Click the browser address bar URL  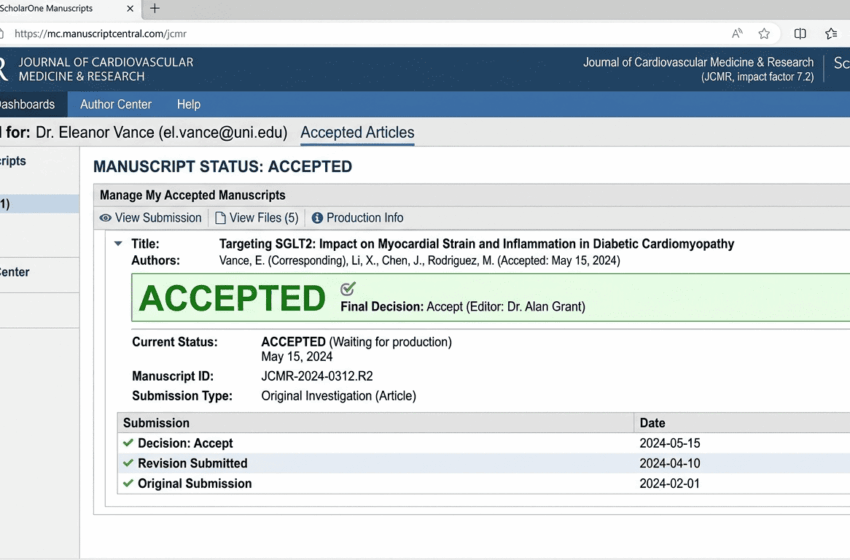[x=100, y=34]
